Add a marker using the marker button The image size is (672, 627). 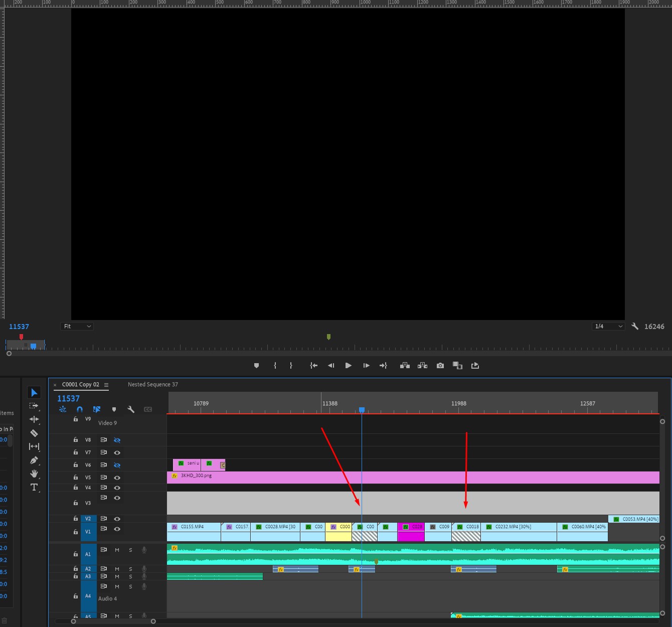tap(256, 365)
